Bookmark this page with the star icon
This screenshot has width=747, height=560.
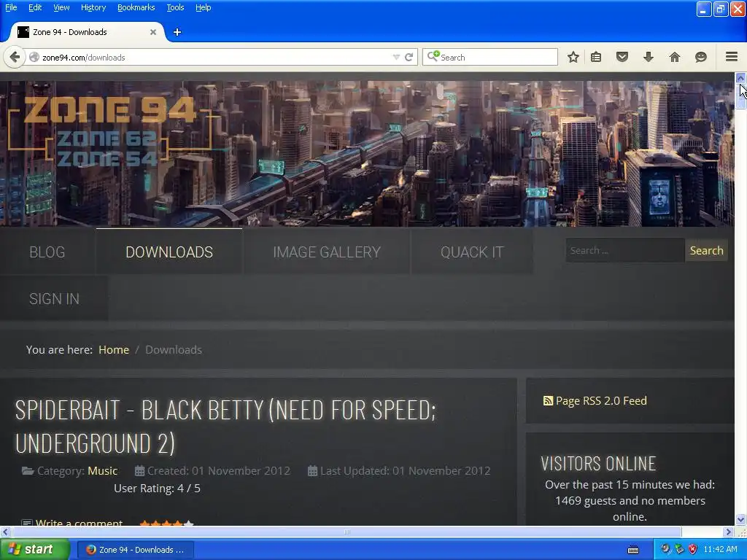573,57
